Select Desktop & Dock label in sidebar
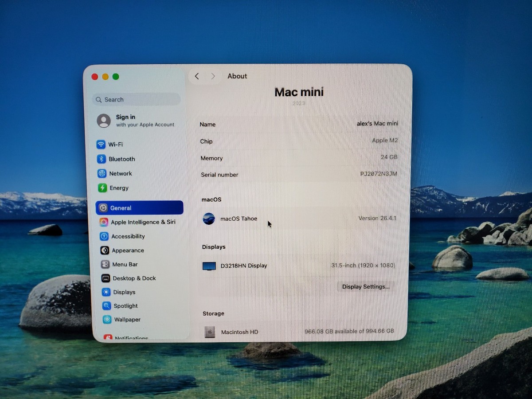Screen dimensions: 532x399 [134, 278]
